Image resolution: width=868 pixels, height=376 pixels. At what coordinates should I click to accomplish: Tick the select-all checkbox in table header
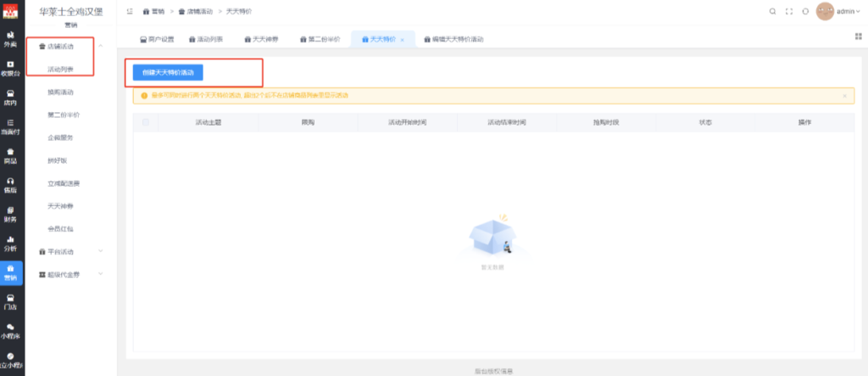(x=146, y=122)
